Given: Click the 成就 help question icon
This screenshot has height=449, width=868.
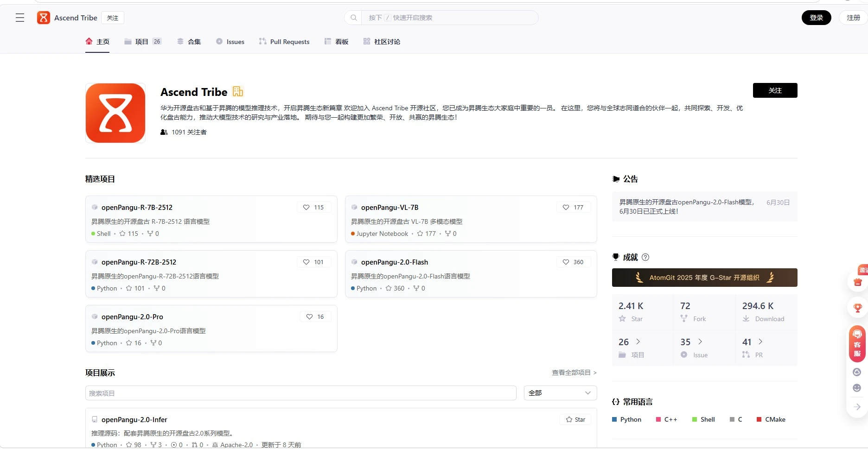Looking at the screenshot, I should coord(645,257).
